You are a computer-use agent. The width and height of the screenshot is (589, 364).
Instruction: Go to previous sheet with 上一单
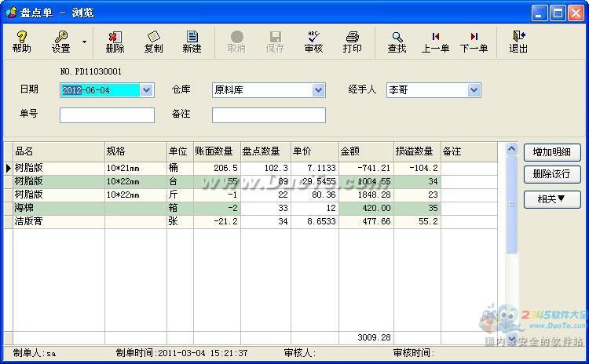click(x=435, y=42)
